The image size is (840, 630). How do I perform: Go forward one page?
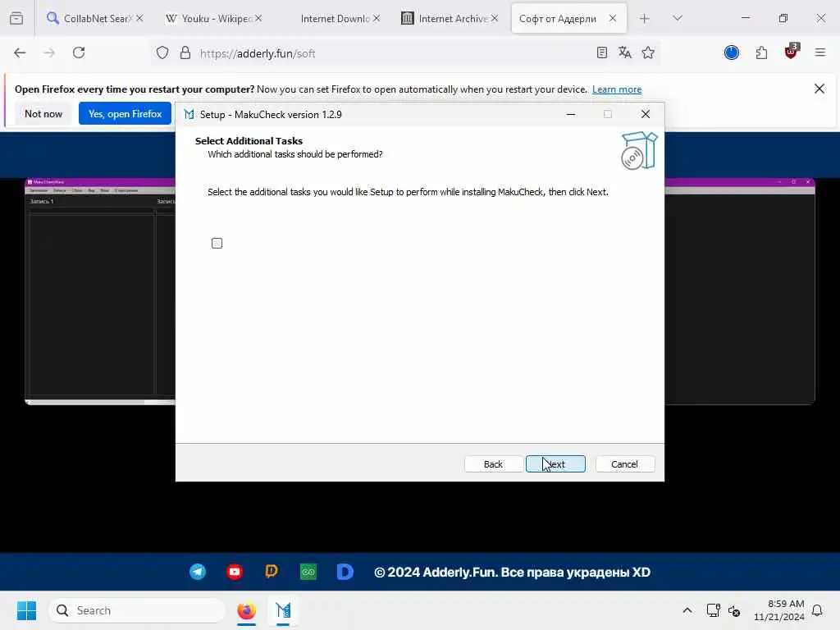49,52
